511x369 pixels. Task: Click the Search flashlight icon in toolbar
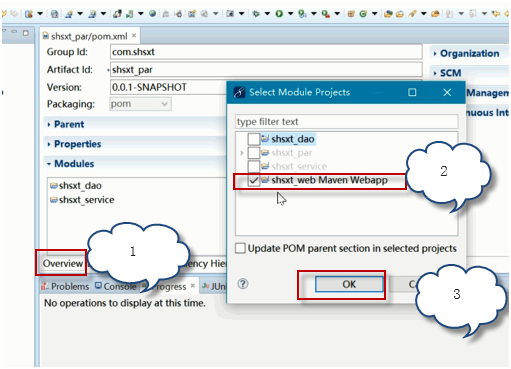pyautogui.click(x=413, y=14)
